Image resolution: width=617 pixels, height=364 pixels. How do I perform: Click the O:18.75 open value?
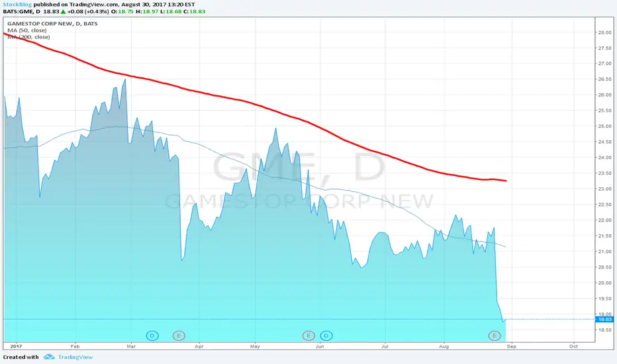[122, 11]
